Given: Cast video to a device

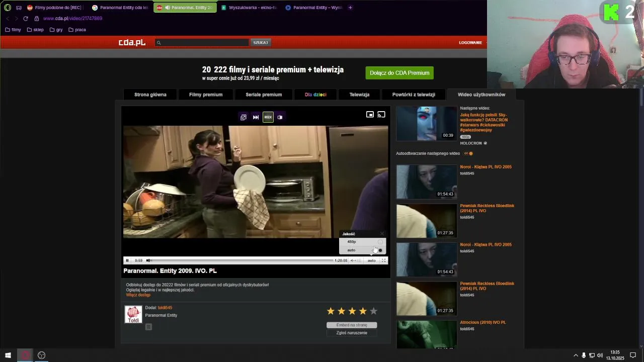Looking at the screenshot, I should point(381,115).
